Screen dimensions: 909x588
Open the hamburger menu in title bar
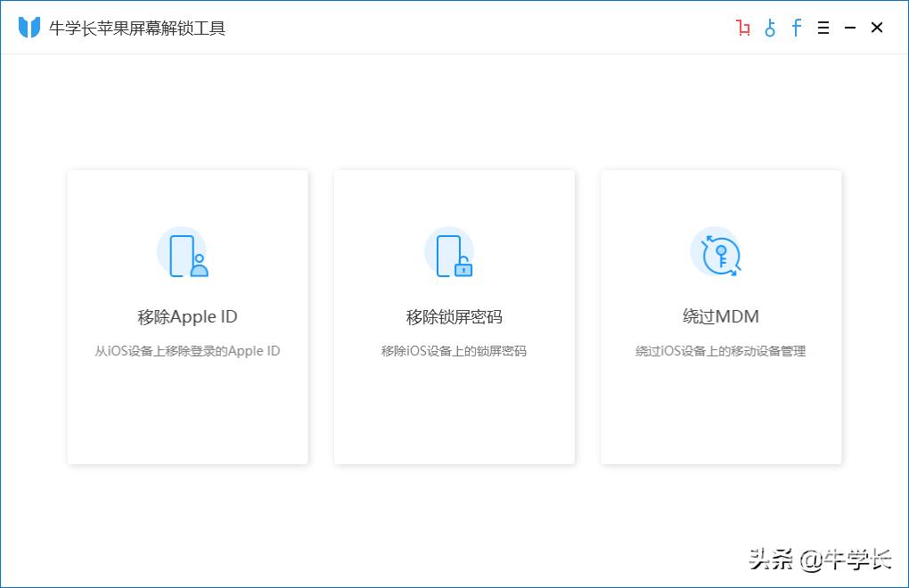click(823, 29)
